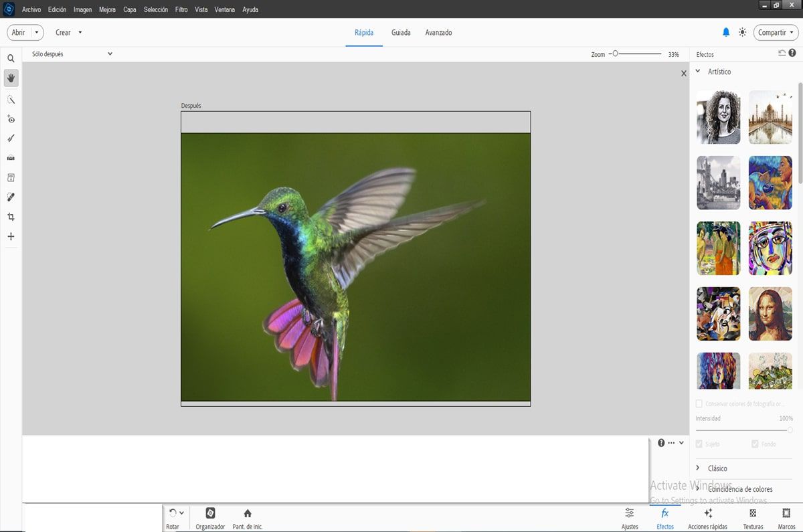The image size is (803, 532).
Task: Open the notifications bell
Action: click(x=726, y=32)
